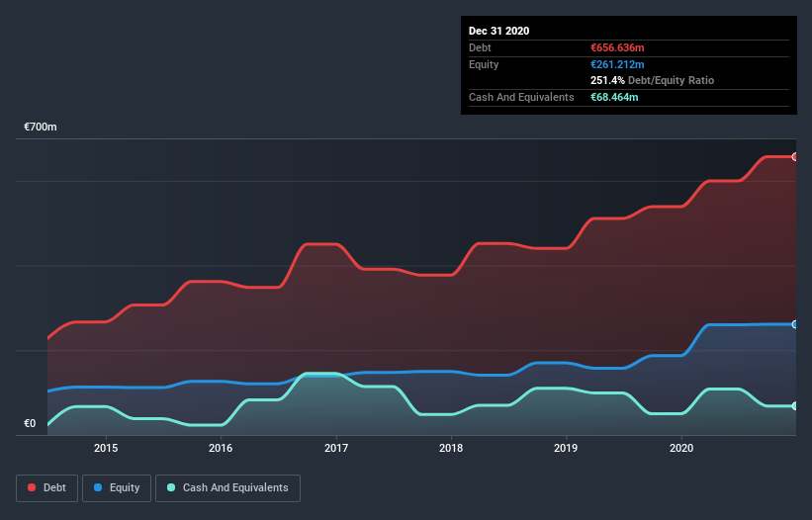This screenshot has height=520, width=812.
Task: Toggle the Debt legend button
Action: tap(47, 488)
